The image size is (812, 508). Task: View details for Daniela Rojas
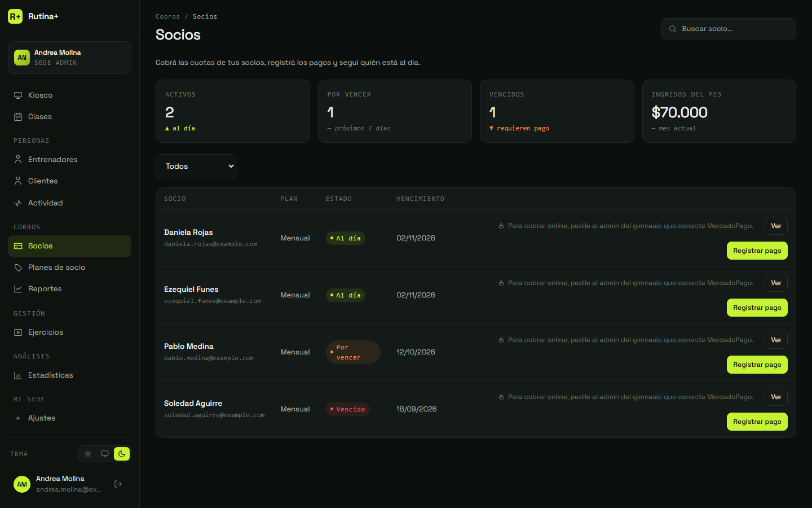(x=776, y=226)
